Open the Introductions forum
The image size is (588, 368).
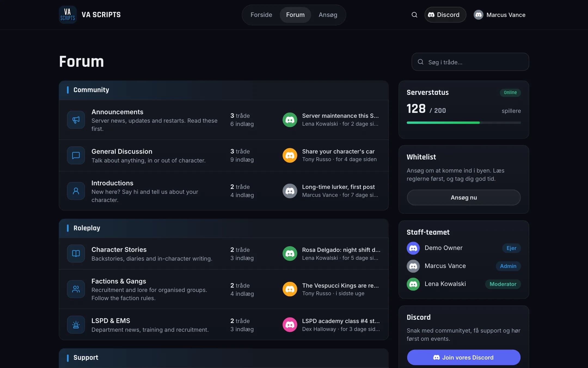coord(112,183)
